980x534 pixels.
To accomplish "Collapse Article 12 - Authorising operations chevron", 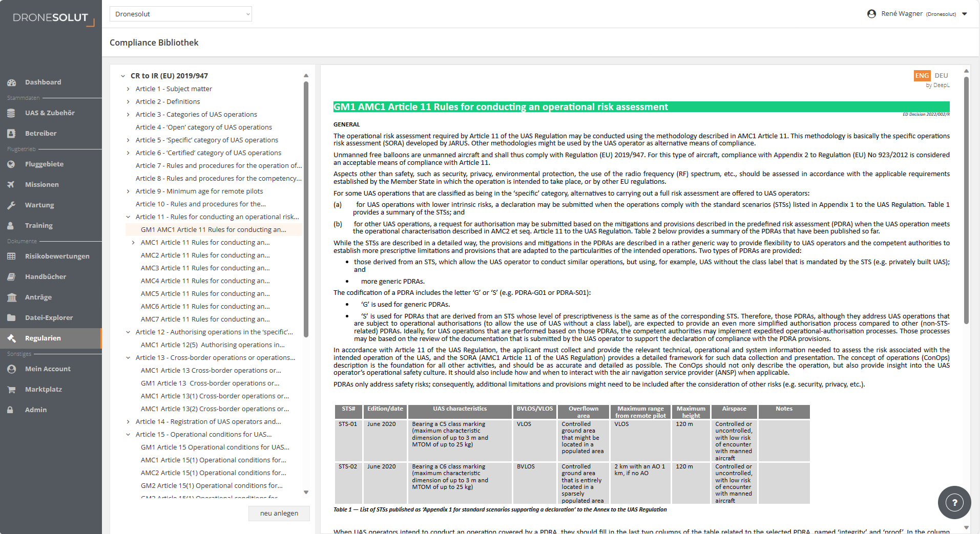I will (128, 332).
